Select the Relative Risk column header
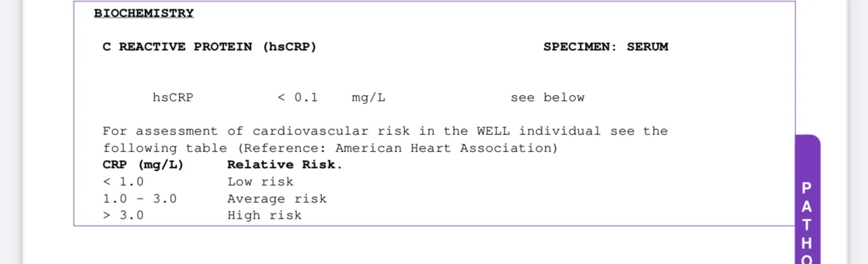Image resolution: width=868 pixels, height=264 pixels. [284, 165]
